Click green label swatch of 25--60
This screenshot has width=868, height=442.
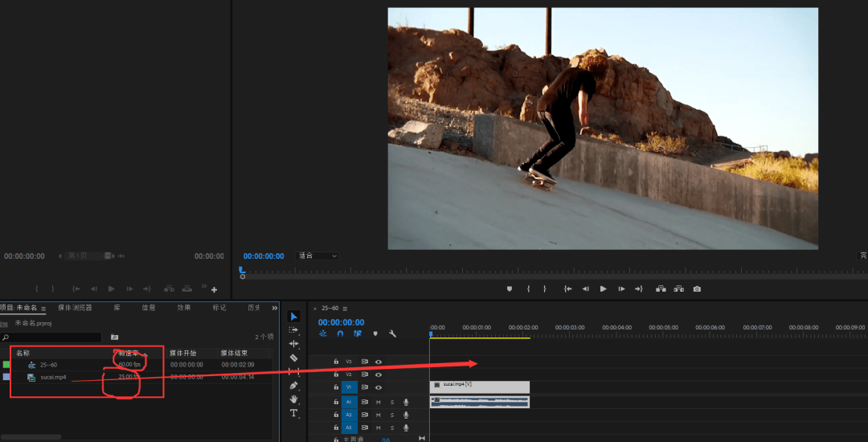coord(6,365)
